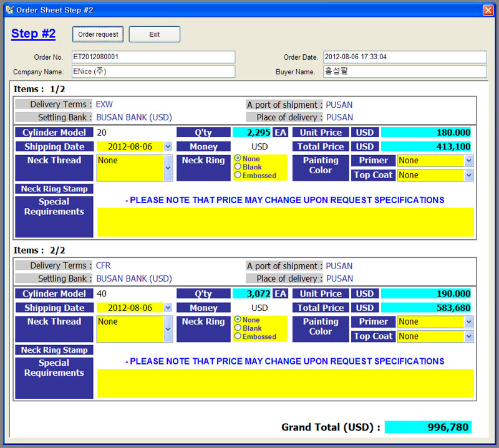Click Special Requirements text area for item 1/2
The width and height of the screenshot is (499, 448).
point(286,222)
